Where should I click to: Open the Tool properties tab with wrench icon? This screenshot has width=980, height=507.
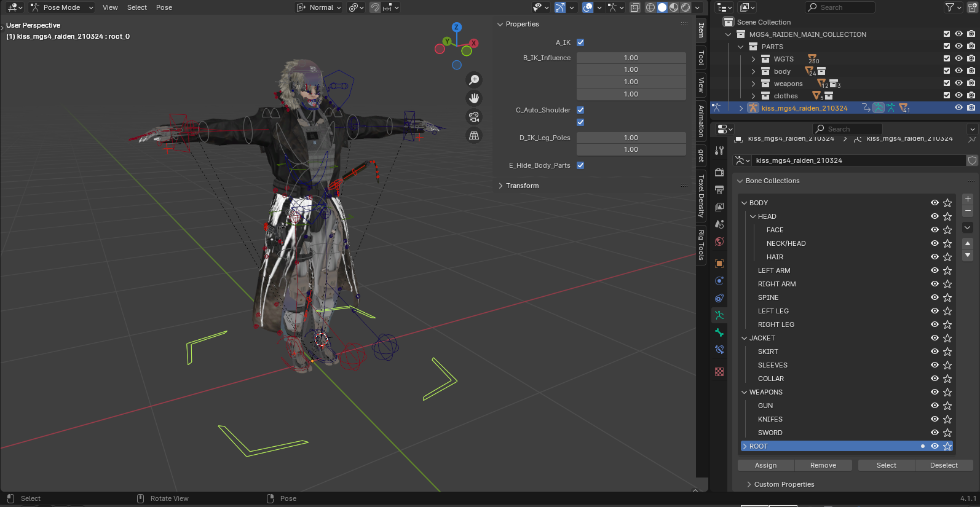719,151
